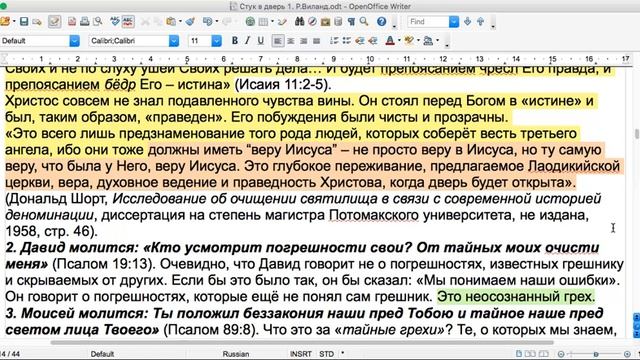Image resolution: width=640 pixels, height=360 pixels.
Task: Apply justified alignment
Action: coord(316,41)
